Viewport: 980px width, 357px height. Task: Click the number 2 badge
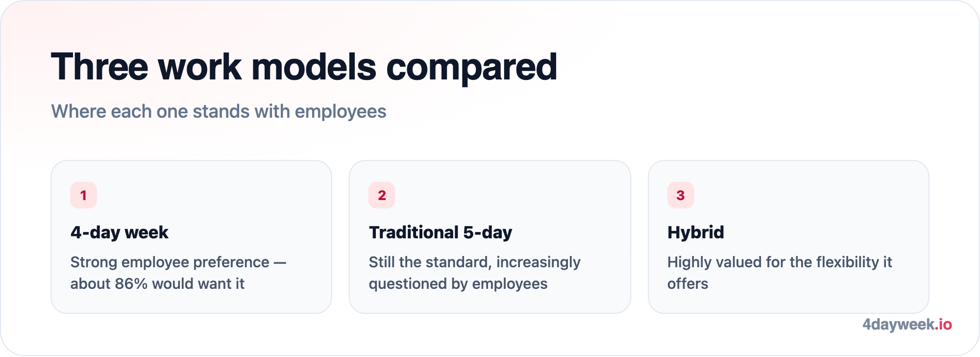tap(382, 195)
